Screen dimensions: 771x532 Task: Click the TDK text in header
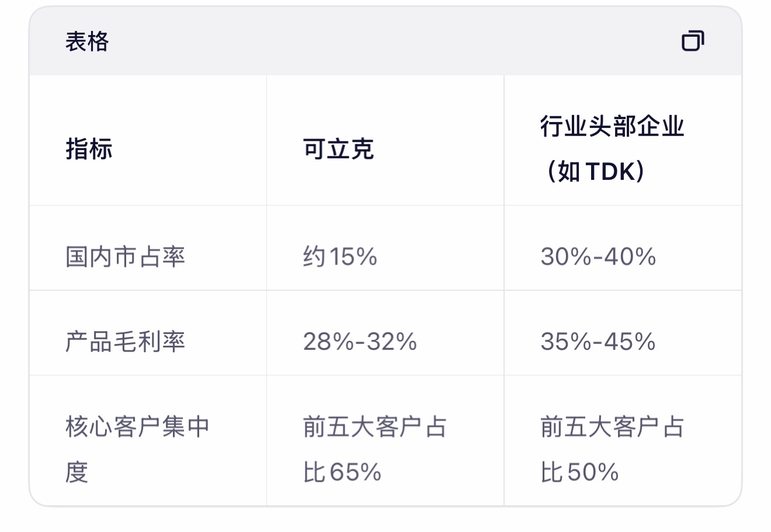coord(610,172)
